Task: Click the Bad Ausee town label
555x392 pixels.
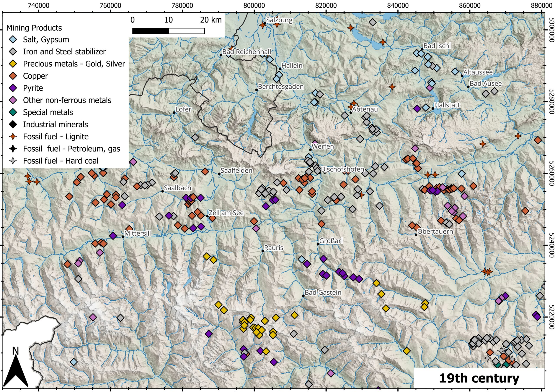Action: (x=486, y=84)
